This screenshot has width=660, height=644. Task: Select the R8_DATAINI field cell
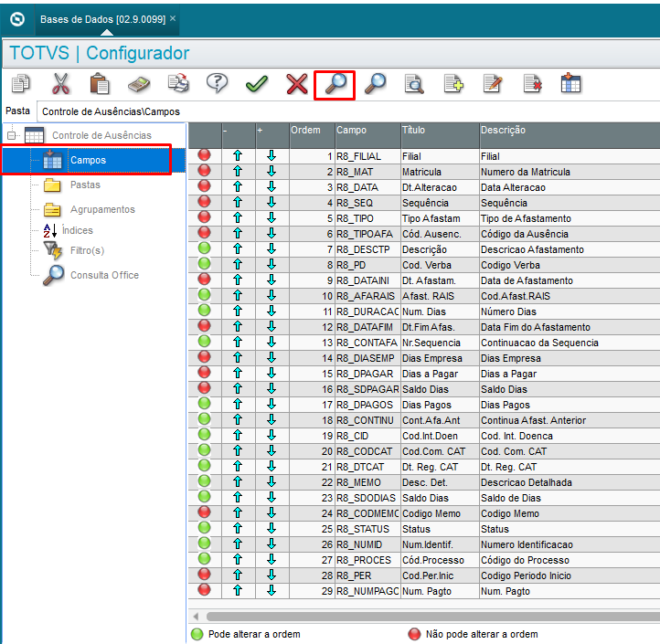pyautogui.click(x=367, y=280)
